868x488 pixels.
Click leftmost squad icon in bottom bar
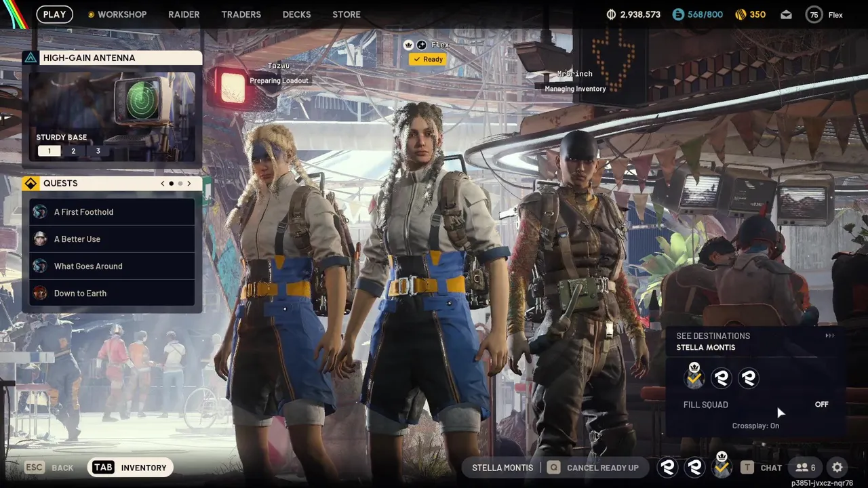point(667,467)
